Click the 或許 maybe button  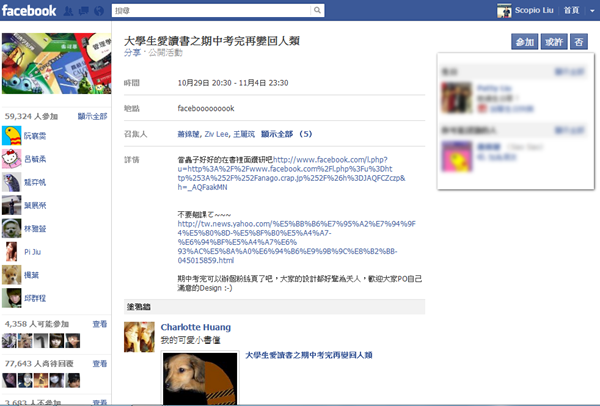[x=554, y=42]
